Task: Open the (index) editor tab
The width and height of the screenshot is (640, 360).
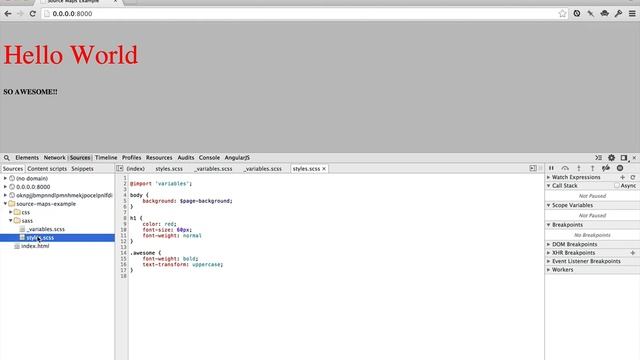Action: (x=136, y=169)
